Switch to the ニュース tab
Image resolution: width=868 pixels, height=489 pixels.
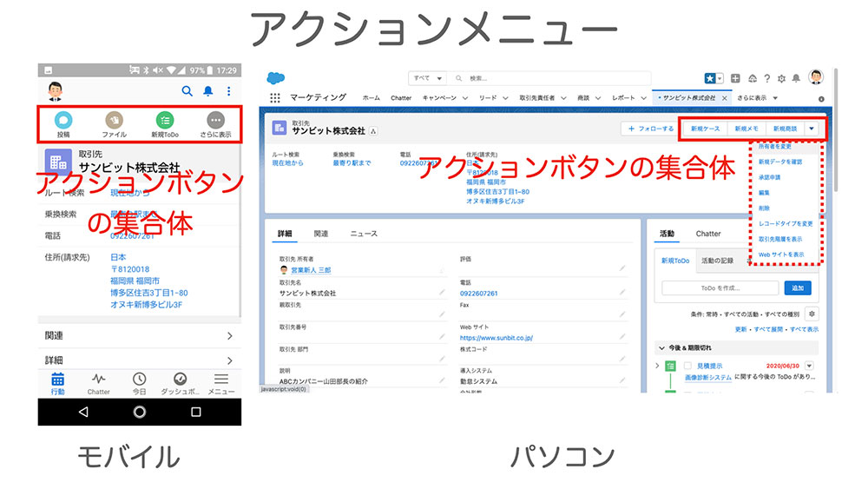(x=364, y=234)
